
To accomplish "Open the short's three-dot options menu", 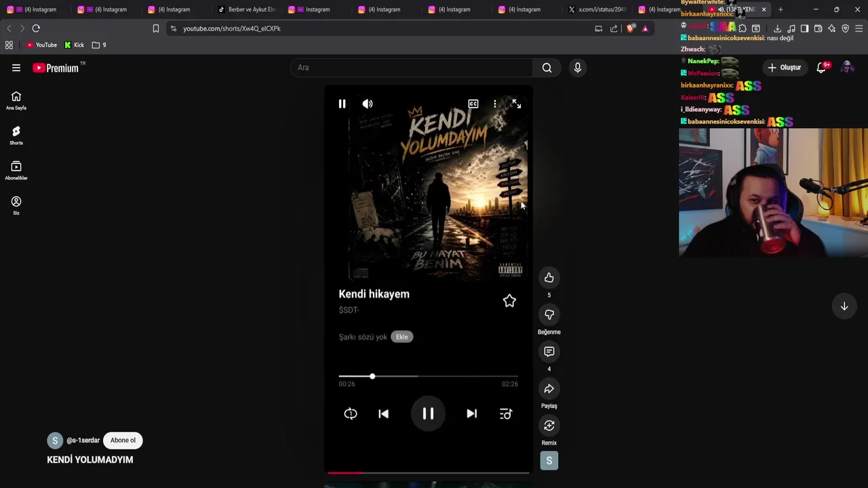I will tap(495, 104).
